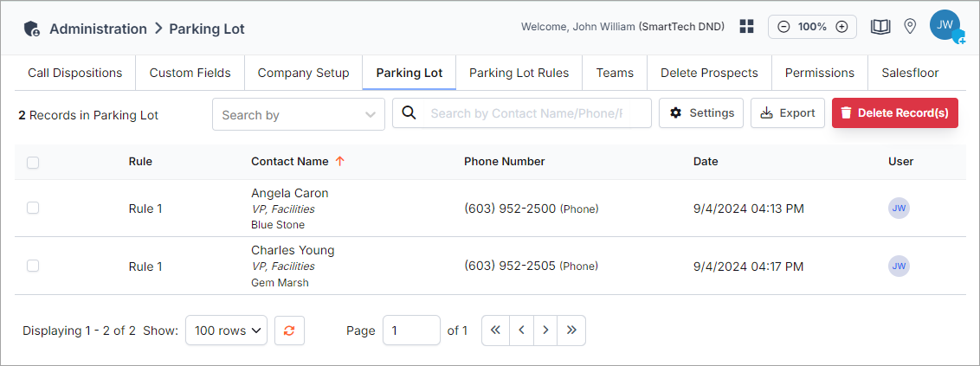Click date 9/4/2024 04:17 PM
Viewport: 980px width, 366px height.
click(x=749, y=266)
